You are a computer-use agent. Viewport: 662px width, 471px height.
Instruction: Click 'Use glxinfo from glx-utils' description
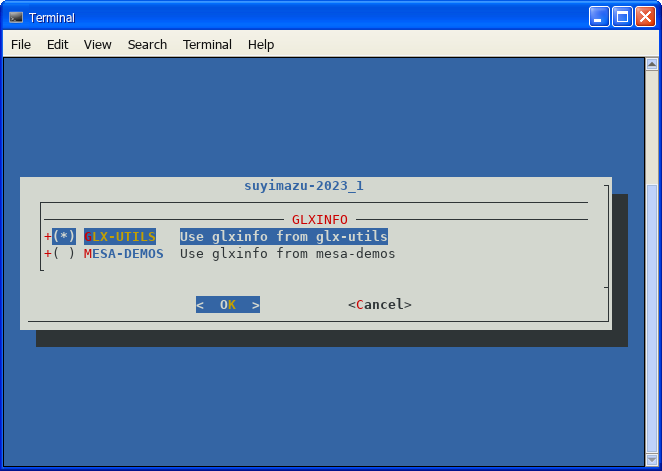(x=284, y=237)
